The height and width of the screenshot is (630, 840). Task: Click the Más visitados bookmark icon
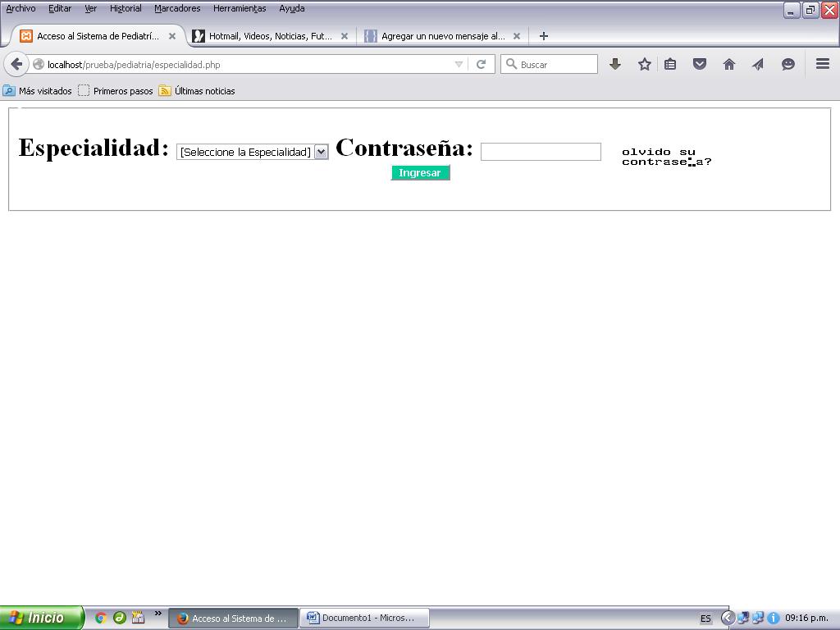tap(8, 90)
